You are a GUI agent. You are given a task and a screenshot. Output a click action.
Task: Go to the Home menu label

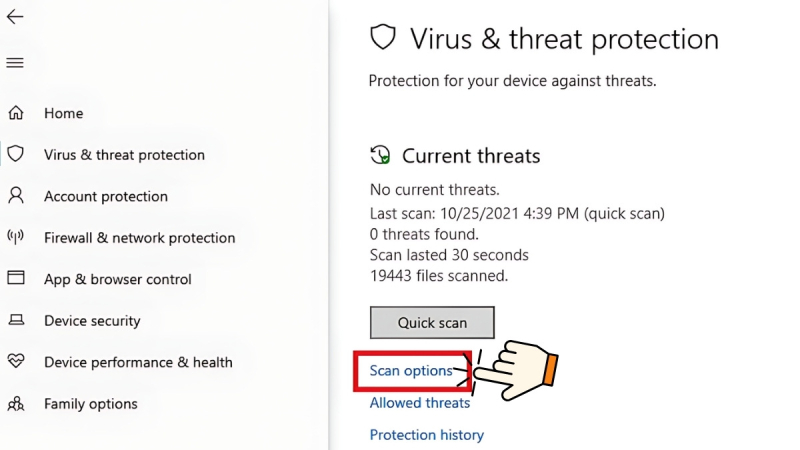[x=63, y=114]
